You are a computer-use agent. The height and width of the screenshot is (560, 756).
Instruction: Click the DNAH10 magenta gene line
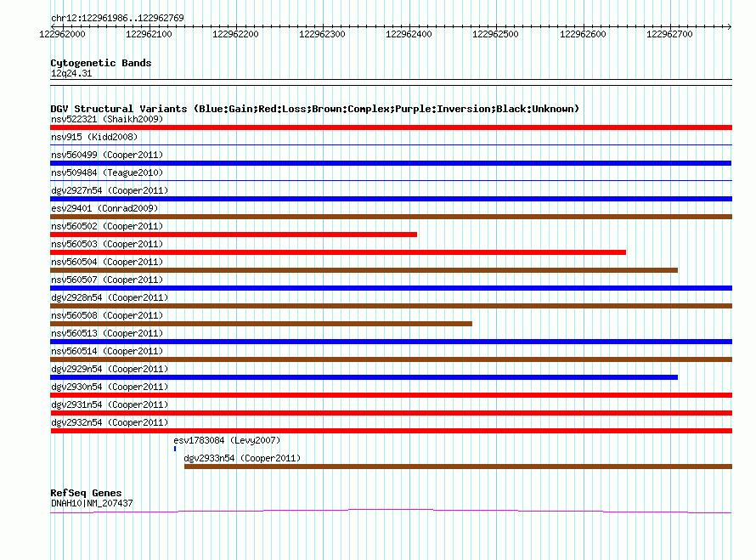[391, 511]
